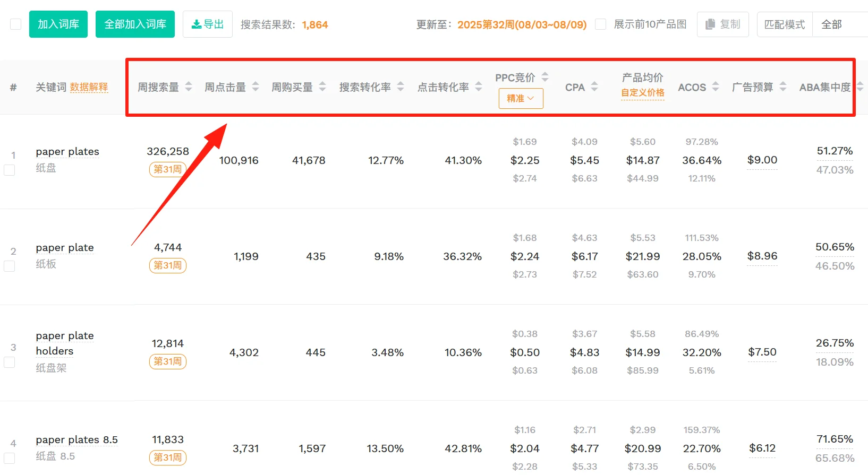Screen dimensions: 868x475
Task: Click 第31周 badge under 11,833
Action: (x=168, y=457)
